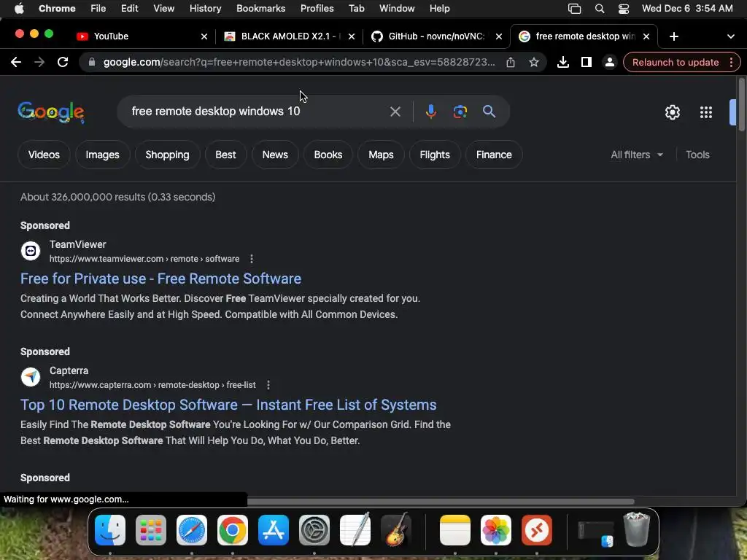The height and width of the screenshot is (560, 747).
Task: Filter results by Shopping
Action: click(x=167, y=155)
